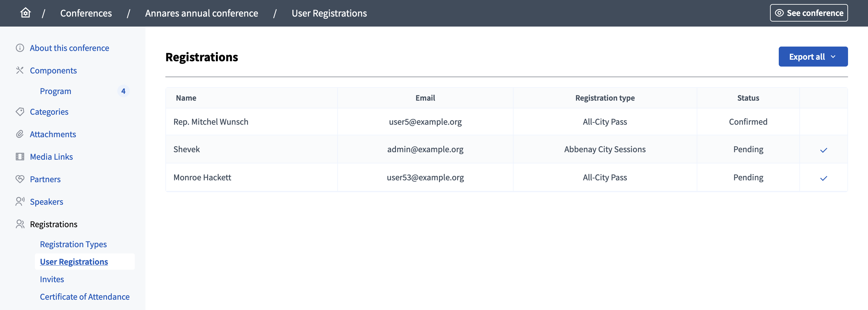The width and height of the screenshot is (868, 310).
Task: Open Annares annual conference breadcrumb
Action: pyautogui.click(x=202, y=13)
